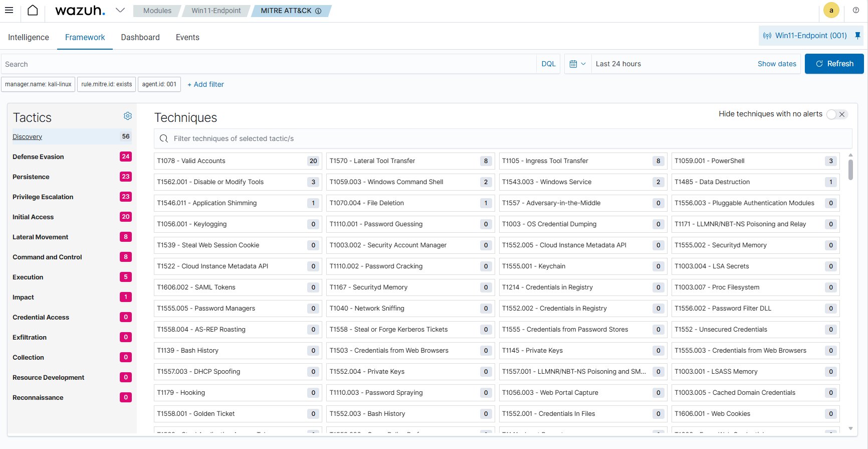Open the rule.mitre.id: exists filter
This screenshot has width=868, height=449.
(107, 84)
